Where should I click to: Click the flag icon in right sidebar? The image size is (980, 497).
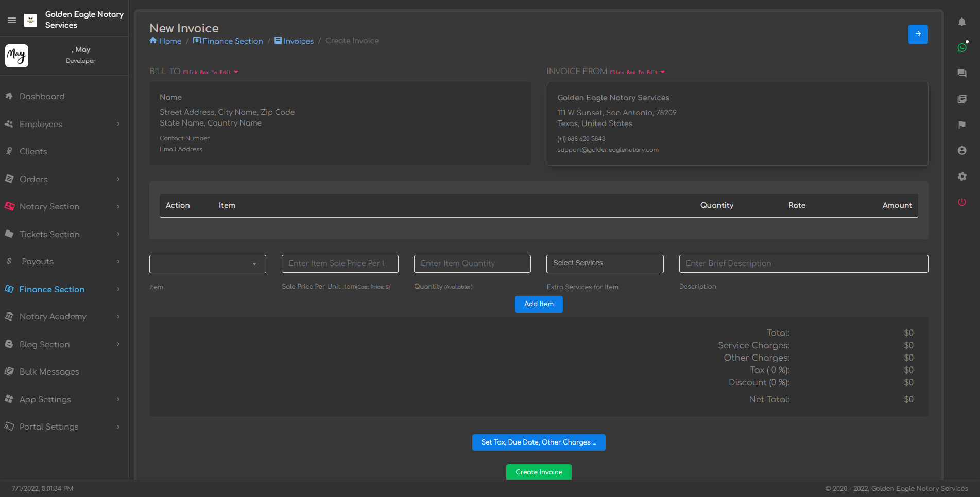(x=961, y=125)
